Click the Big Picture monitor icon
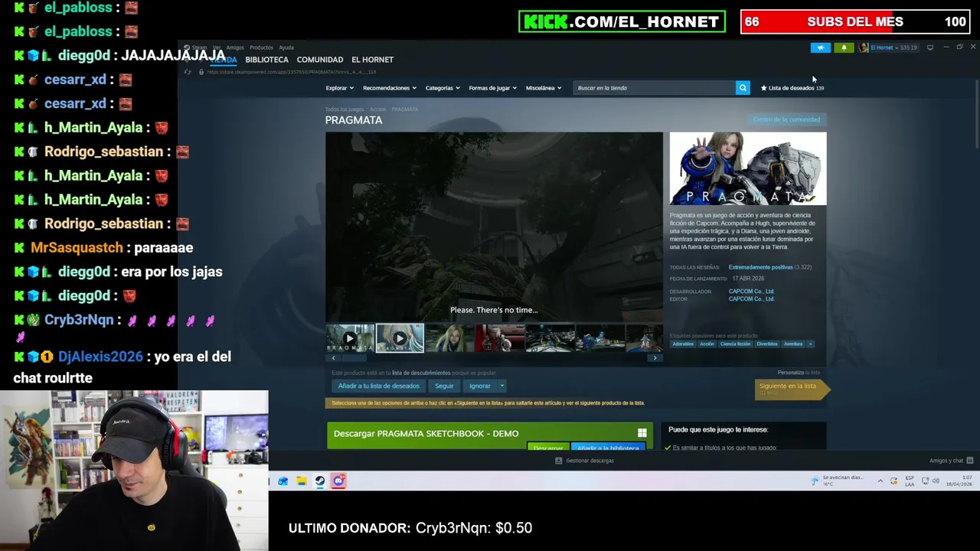This screenshot has height=551, width=980. point(930,47)
